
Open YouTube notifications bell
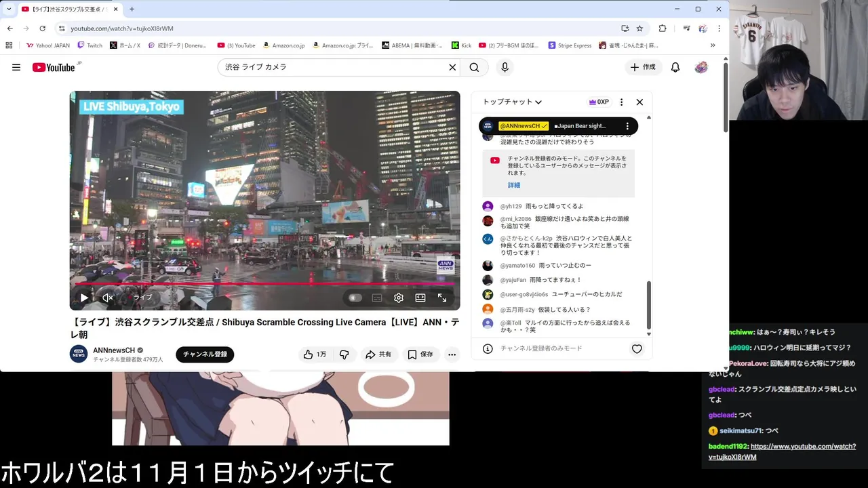pyautogui.click(x=675, y=67)
